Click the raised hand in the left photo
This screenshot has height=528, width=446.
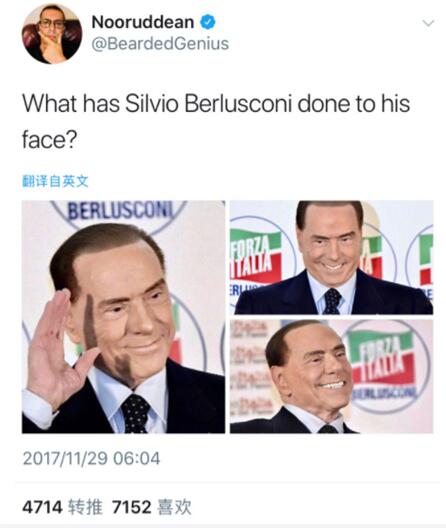click(x=56, y=347)
